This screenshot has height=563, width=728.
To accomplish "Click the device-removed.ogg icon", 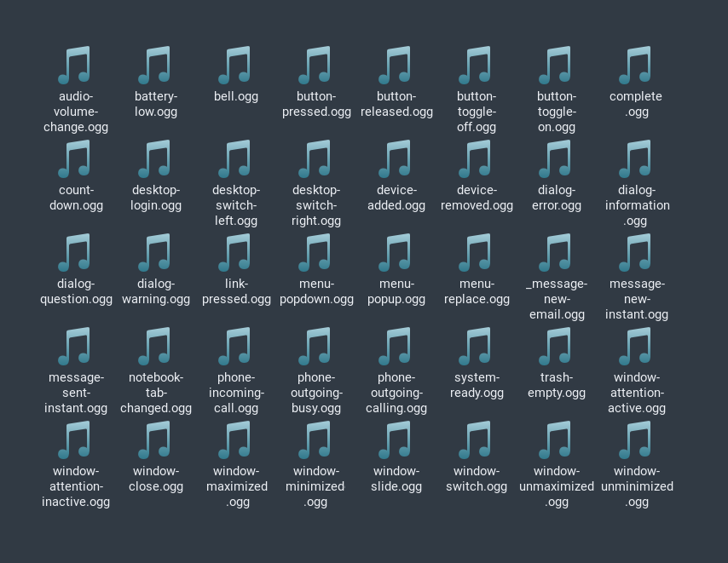I will pos(476,158).
